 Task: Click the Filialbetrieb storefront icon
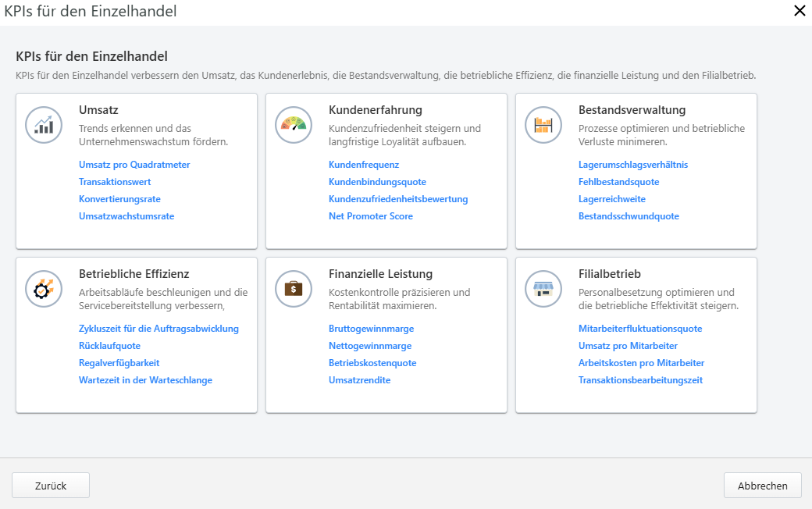(x=543, y=289)
